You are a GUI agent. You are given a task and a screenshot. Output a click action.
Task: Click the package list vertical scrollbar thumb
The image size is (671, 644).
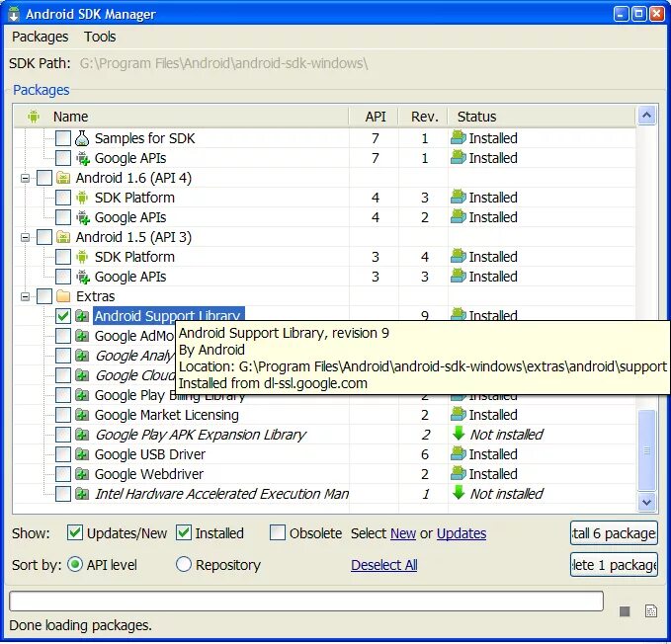[x=646, y=450]
